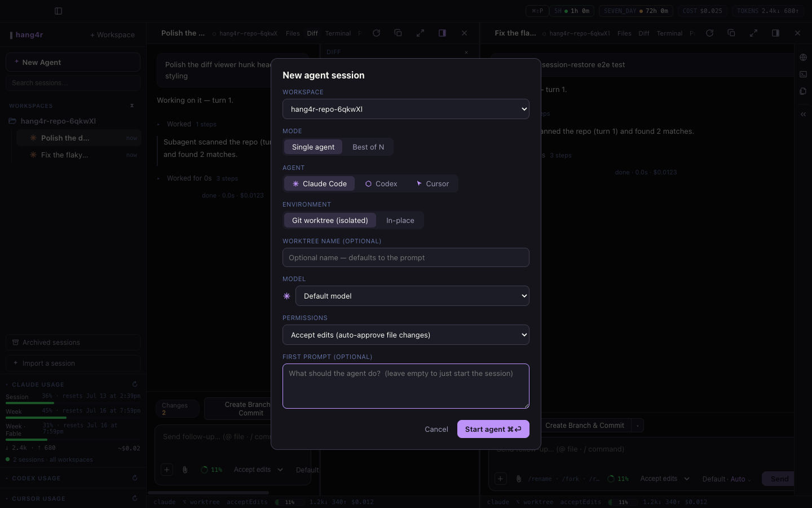Add attachment plus in right composer
812x508 pixels.
tap(501, 479)
